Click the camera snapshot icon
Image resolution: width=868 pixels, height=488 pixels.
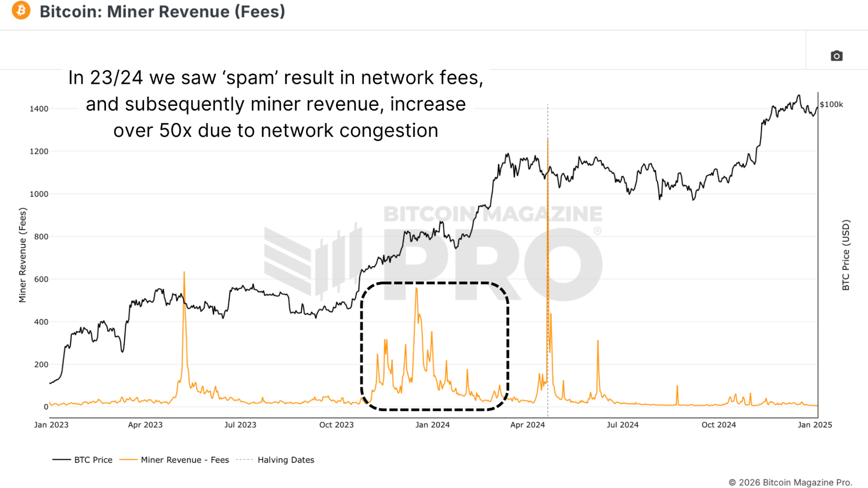(836, 56)
